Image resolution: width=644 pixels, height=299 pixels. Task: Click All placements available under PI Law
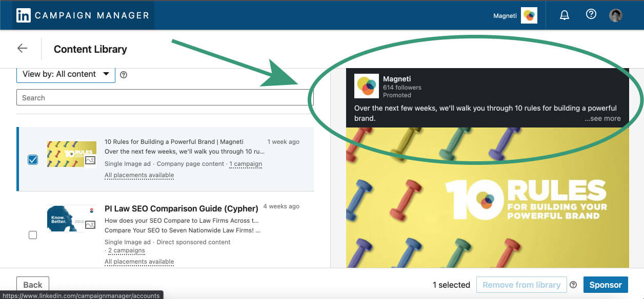[139, 262]
